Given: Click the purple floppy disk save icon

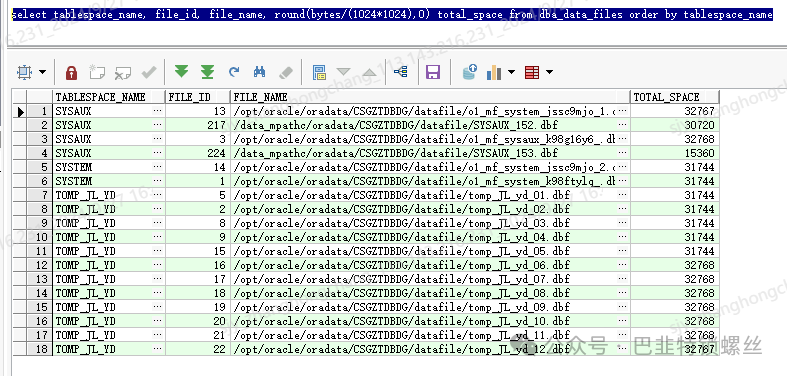Looking at the screenshot, I should [433, 72].
